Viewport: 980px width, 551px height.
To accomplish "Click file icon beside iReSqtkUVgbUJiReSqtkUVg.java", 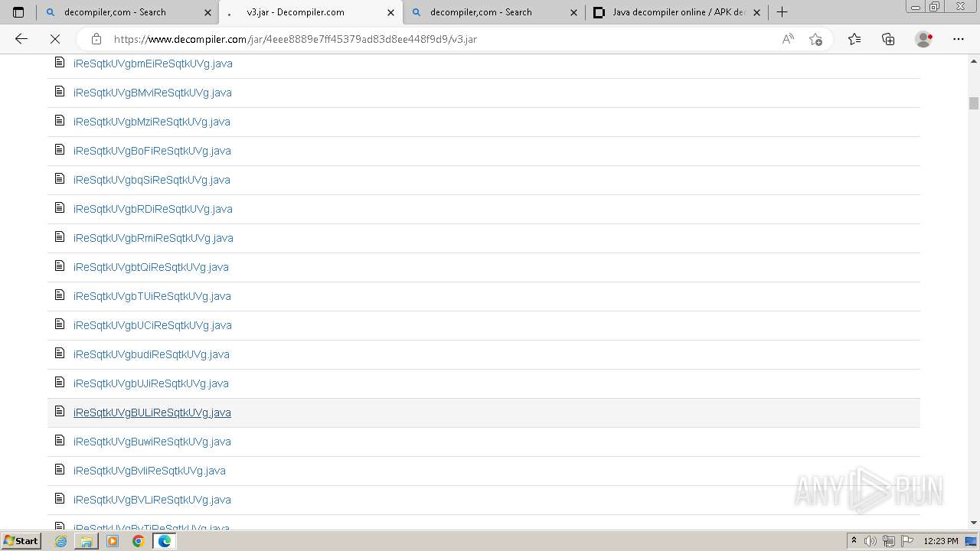I will (x=60, y=383).
